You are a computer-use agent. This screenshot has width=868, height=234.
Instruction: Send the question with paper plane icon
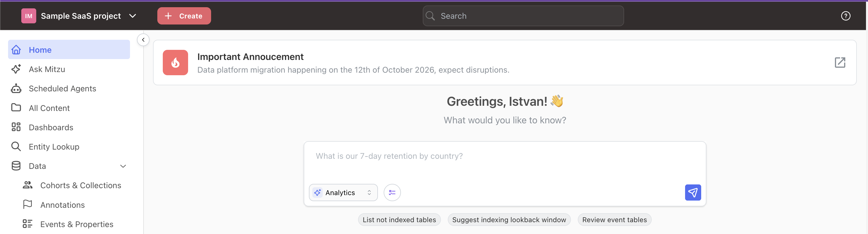coord(693,193)
